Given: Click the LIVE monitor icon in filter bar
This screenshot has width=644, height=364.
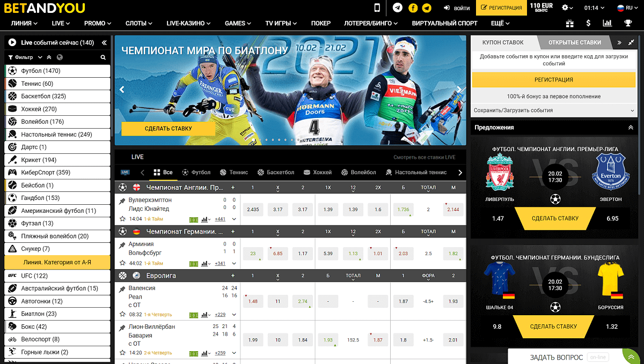Looking at the screenshot, I should tap(126, 173).
